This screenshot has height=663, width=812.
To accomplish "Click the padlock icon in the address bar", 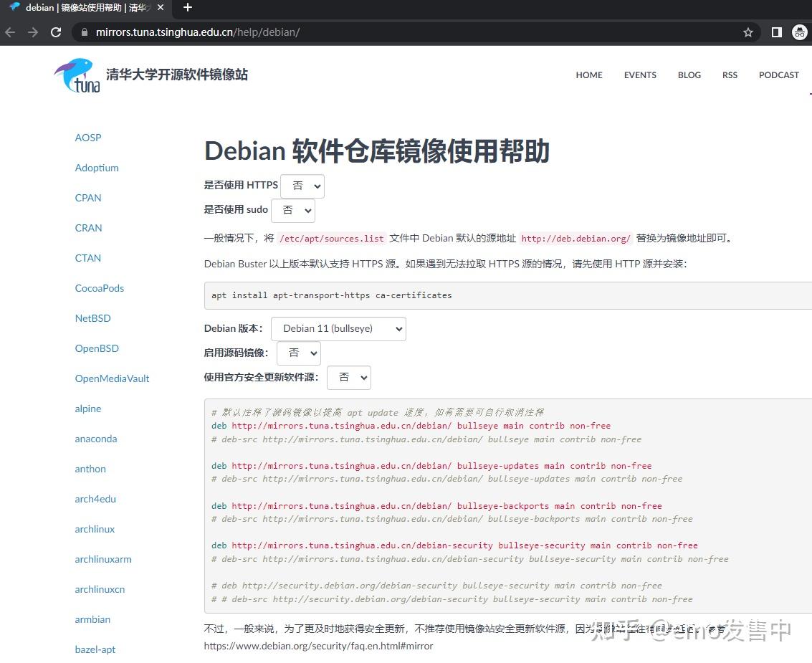I will 84,32.
